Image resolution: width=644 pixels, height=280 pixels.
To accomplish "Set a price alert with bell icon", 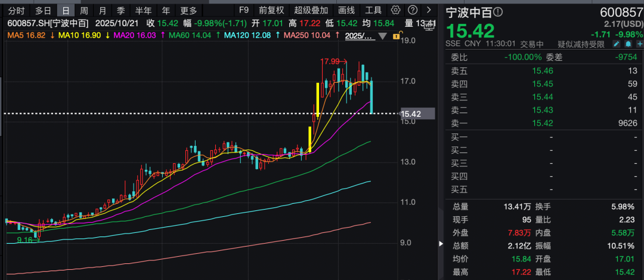I will 628,44.
